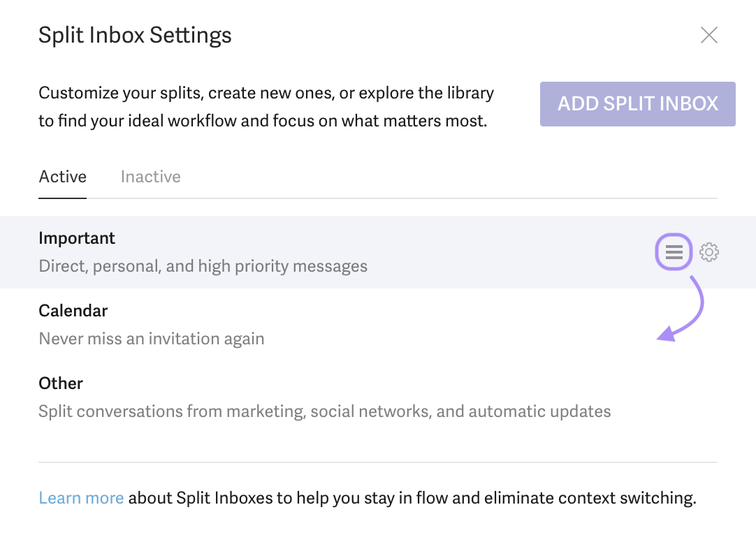Select the Other split title
Screen dimensions: 756x535
[x=61, y=383]
